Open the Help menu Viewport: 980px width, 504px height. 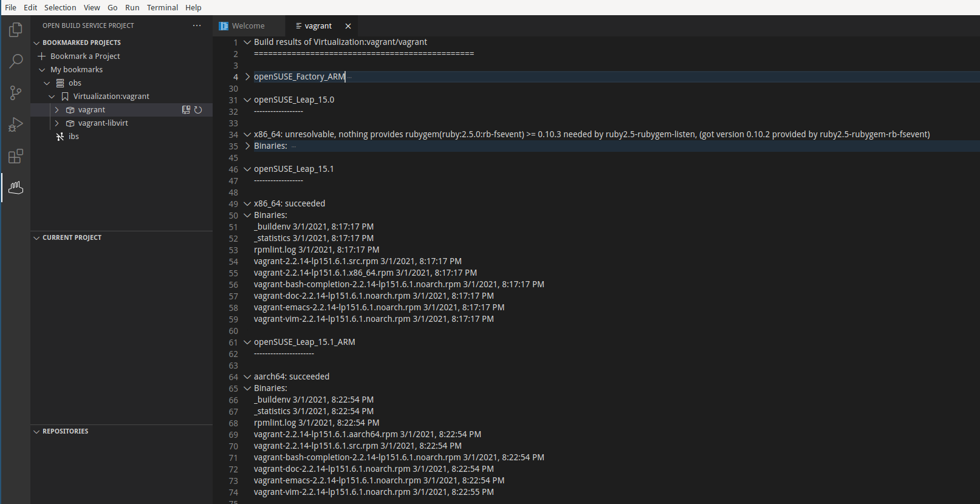point(193,7)
